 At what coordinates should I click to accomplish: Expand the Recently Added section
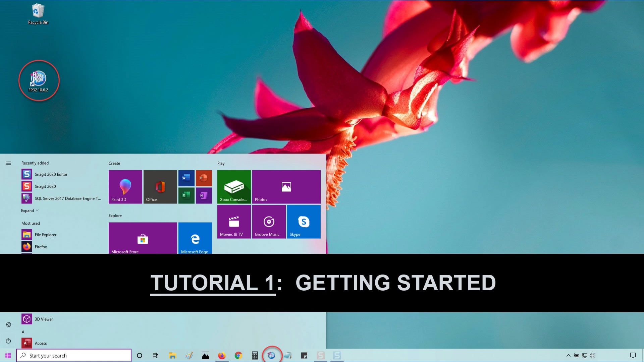[x=30, y=210]
